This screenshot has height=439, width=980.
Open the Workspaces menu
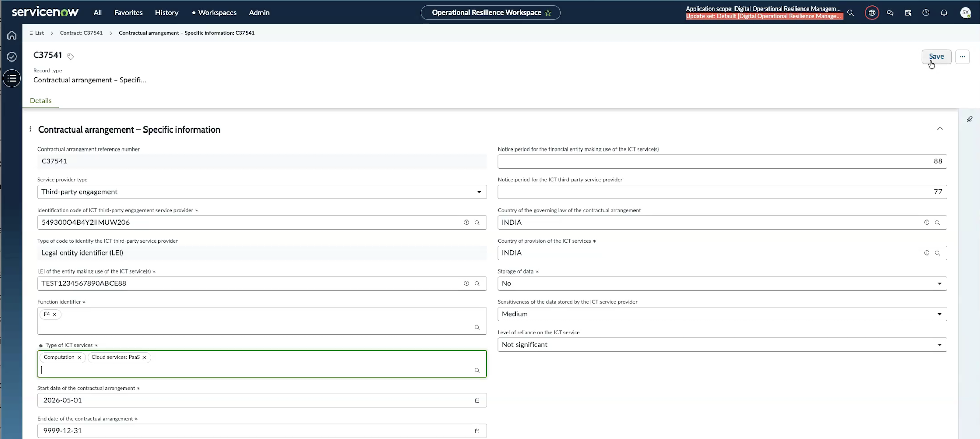pos(217,13)
